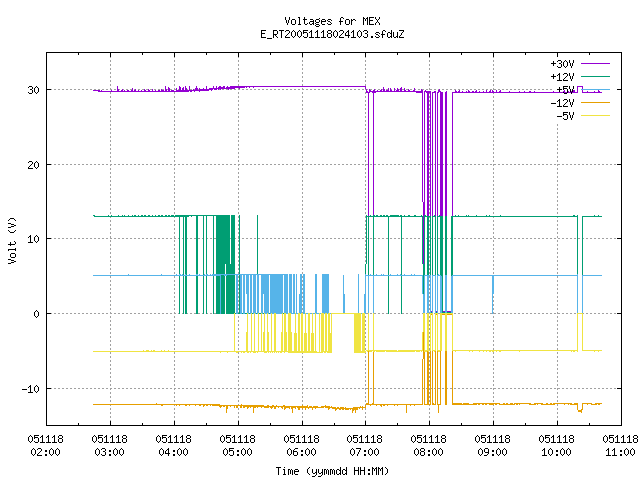The height and width of the screenshot is (480, 640).
Task: Click the orange -12V legend line sample
Action: coord(595,102)
